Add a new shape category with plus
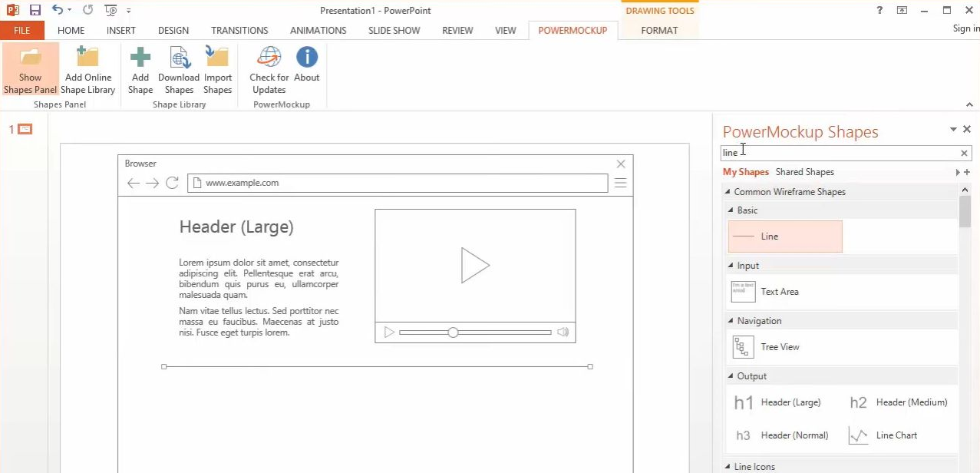Image resolution: width=980 pixels, height=473 pixels. 967,173
